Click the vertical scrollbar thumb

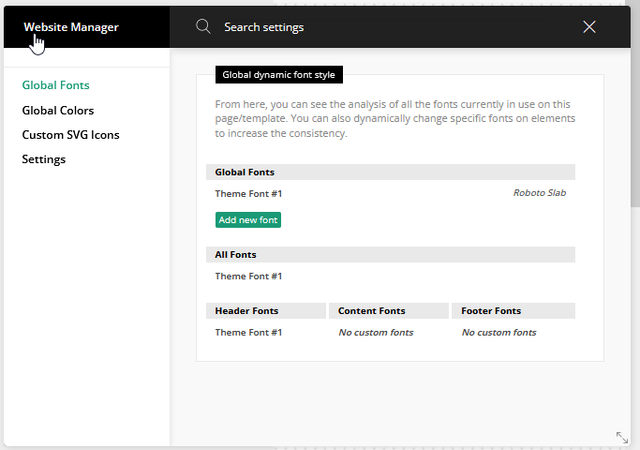point(635,106)
